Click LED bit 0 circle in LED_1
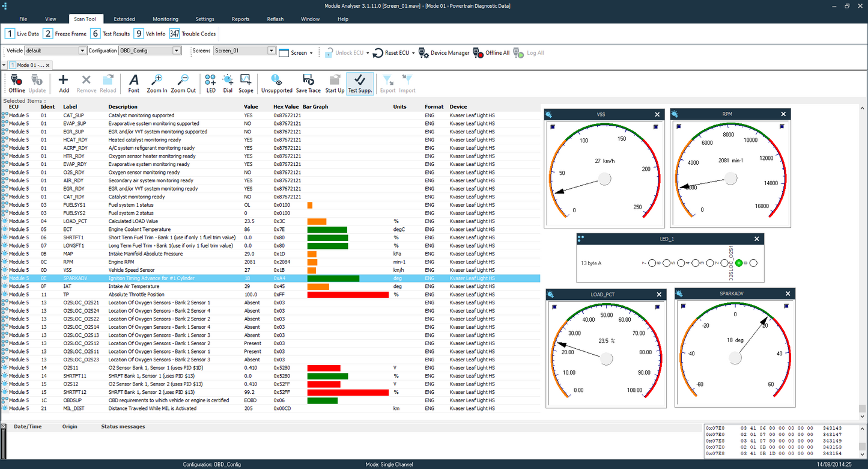868x469 pixels. coord(753,263)
